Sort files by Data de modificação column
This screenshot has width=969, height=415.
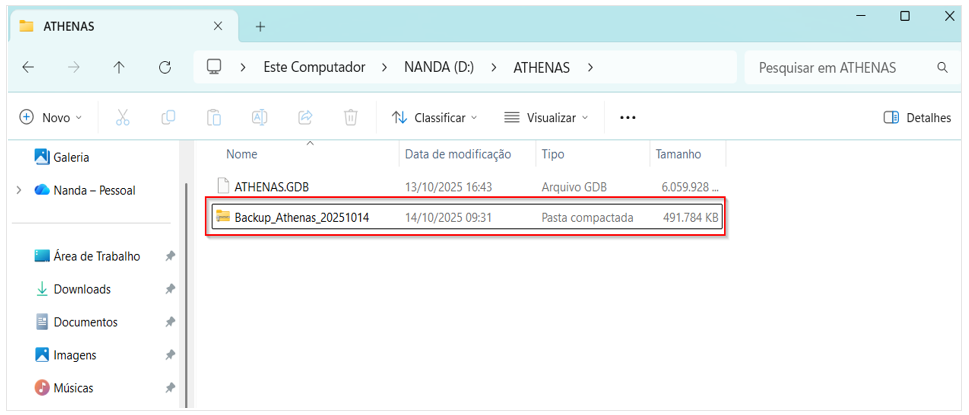(457, 154)
